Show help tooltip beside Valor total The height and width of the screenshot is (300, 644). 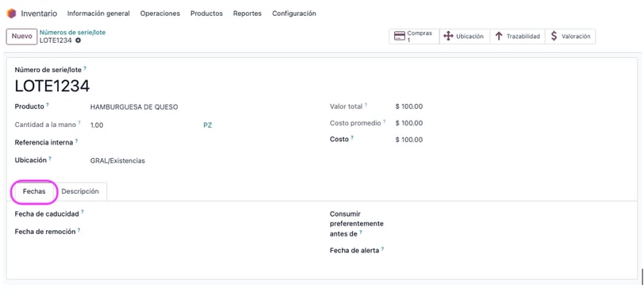point(366,105)
